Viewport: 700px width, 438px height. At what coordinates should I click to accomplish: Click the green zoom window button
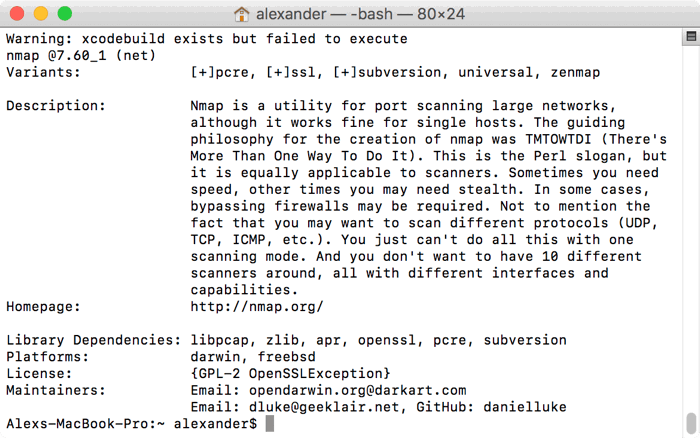65,14
